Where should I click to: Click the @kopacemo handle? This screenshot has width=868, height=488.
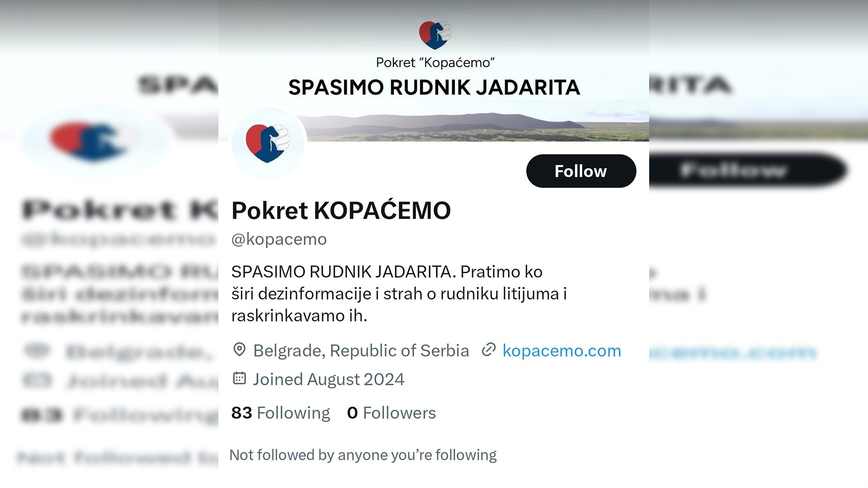(279, 239)
